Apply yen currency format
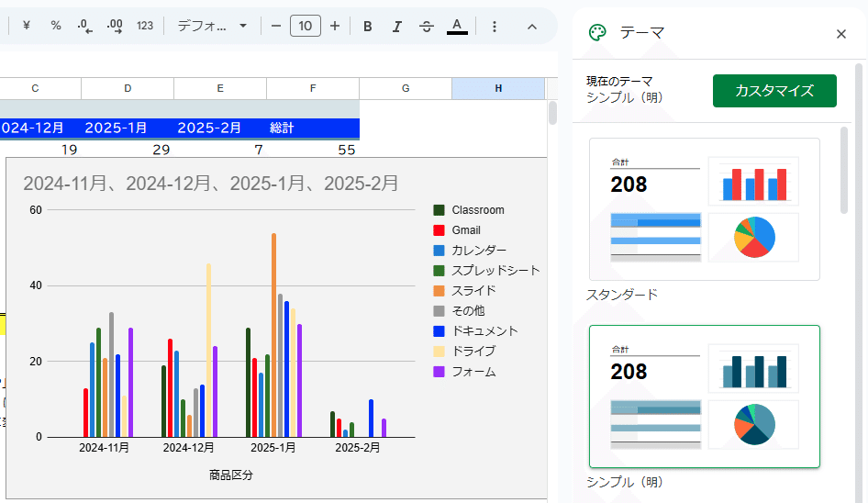The height and width of the screenshot is (503, 868). [26, 26]
